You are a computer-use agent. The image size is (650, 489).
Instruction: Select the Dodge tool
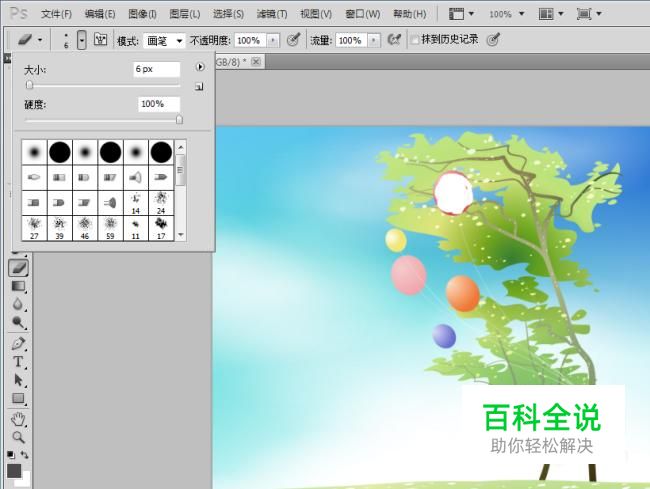click(18, 322)
